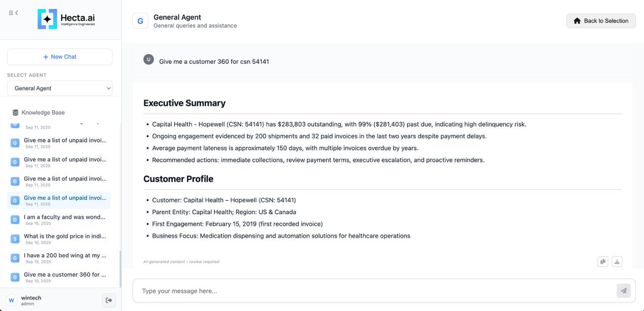Click the General Agent 'G' avatar in header
The height and width of the screenshot is (311, 644).
click(140, 21)
